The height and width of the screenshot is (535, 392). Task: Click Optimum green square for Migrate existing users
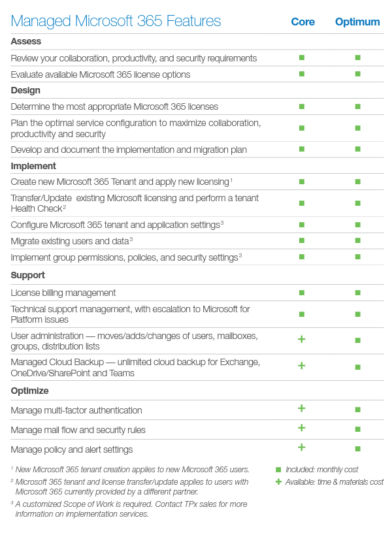[x=357, y=240]
